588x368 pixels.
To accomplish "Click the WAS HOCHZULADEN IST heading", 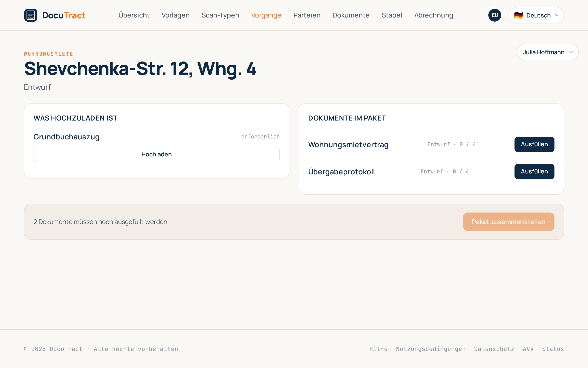I will (x=75, y=118).
